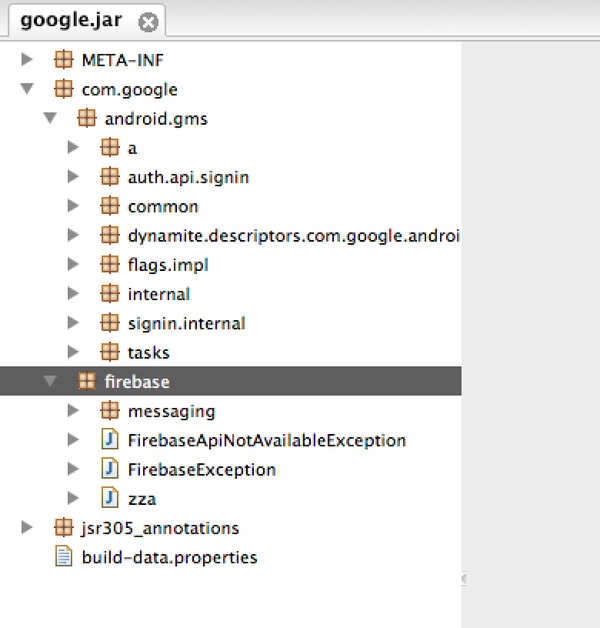Select the android.gms label
The width and height of the screenshot is (600, 628).
tap(156, 119)
